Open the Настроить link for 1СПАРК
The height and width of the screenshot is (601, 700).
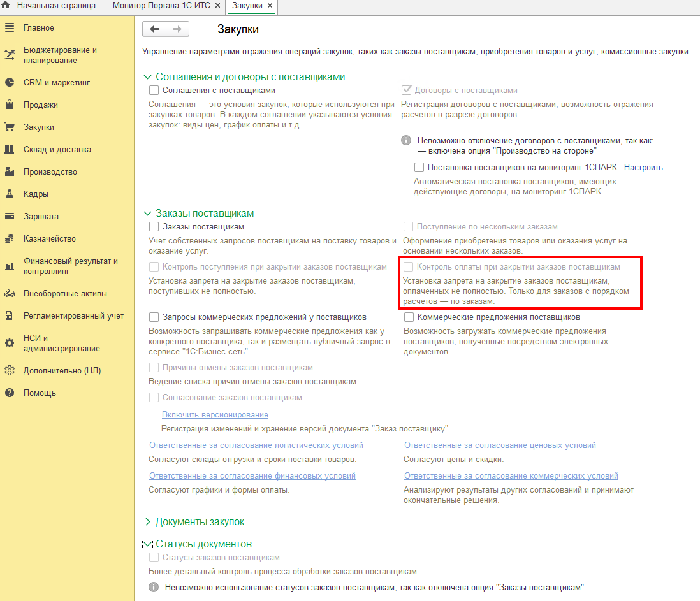643,168
